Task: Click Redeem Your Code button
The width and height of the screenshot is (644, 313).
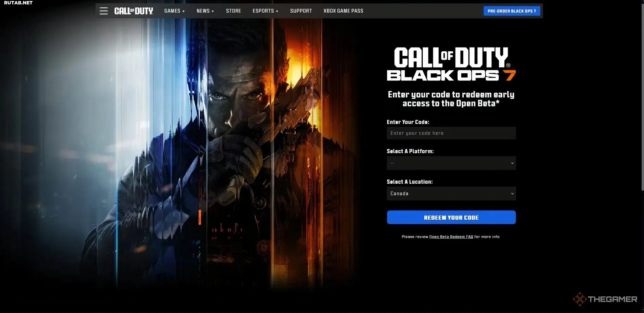Action: pyautogui.click(x=451, y=217)
